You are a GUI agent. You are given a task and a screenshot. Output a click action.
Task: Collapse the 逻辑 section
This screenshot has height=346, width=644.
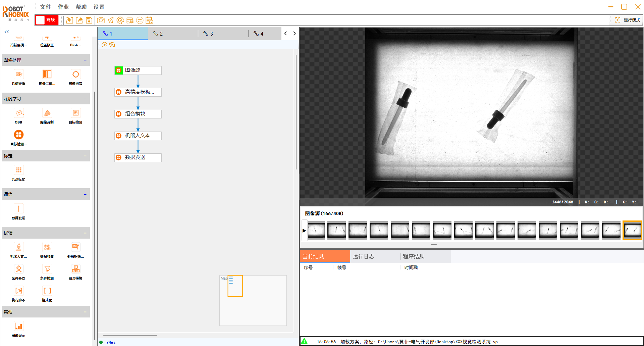pyautogui.click(x=85, y=233)
